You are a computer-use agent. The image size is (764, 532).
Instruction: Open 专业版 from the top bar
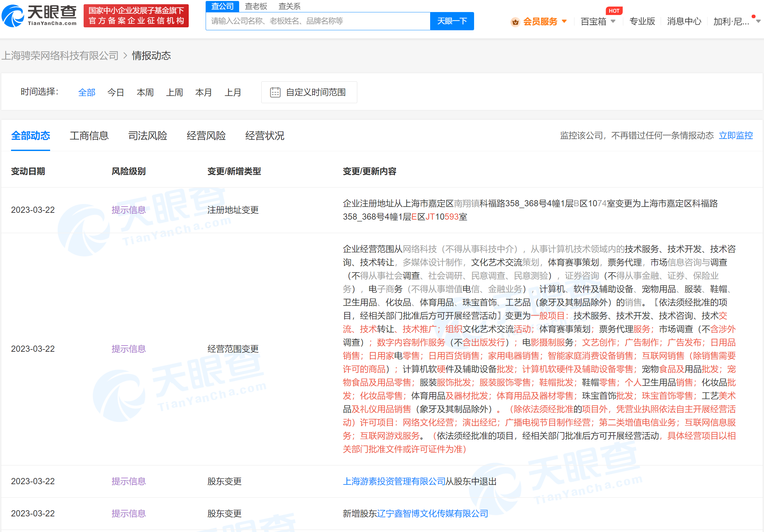[x=642, y=21]
